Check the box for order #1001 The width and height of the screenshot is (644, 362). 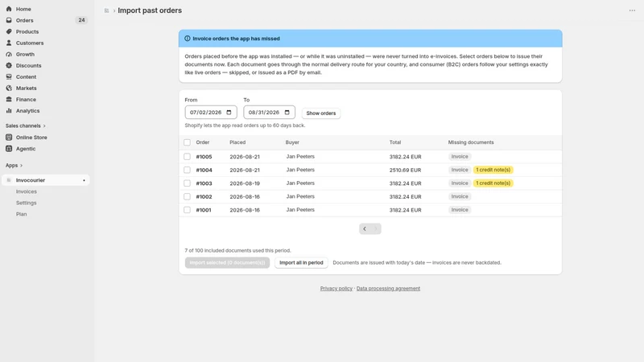187,210
